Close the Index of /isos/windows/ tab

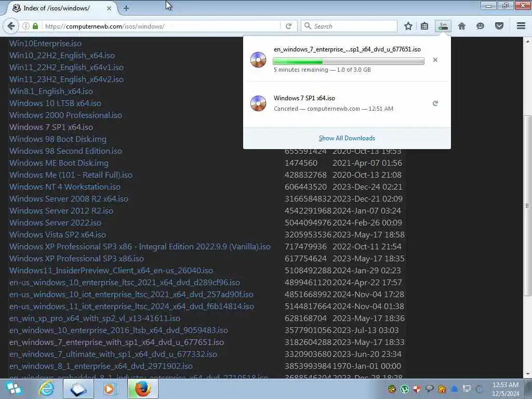click(109, 8)
